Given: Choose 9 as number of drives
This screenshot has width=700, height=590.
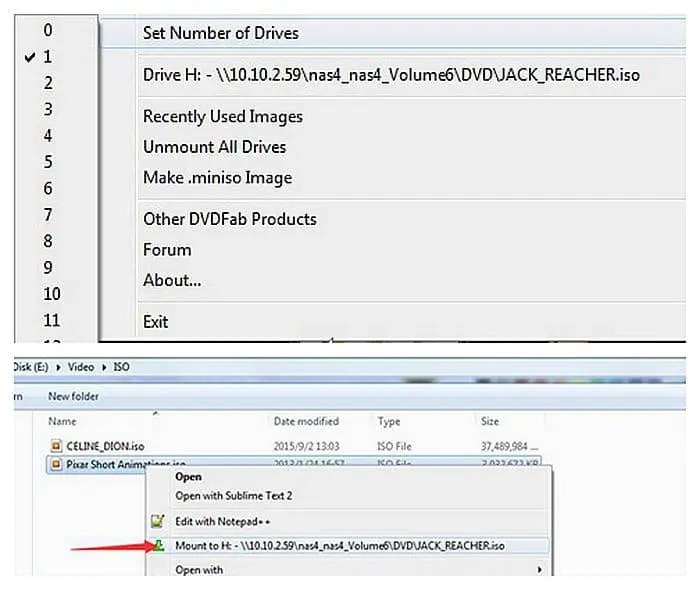Looking at the screenshot, I should 48,267.
